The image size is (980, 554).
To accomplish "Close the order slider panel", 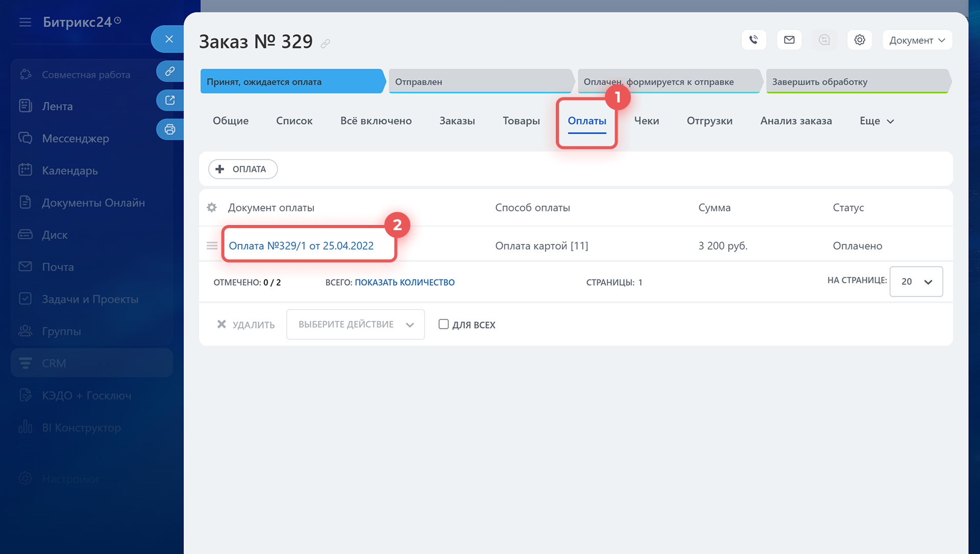I will 169,39.
